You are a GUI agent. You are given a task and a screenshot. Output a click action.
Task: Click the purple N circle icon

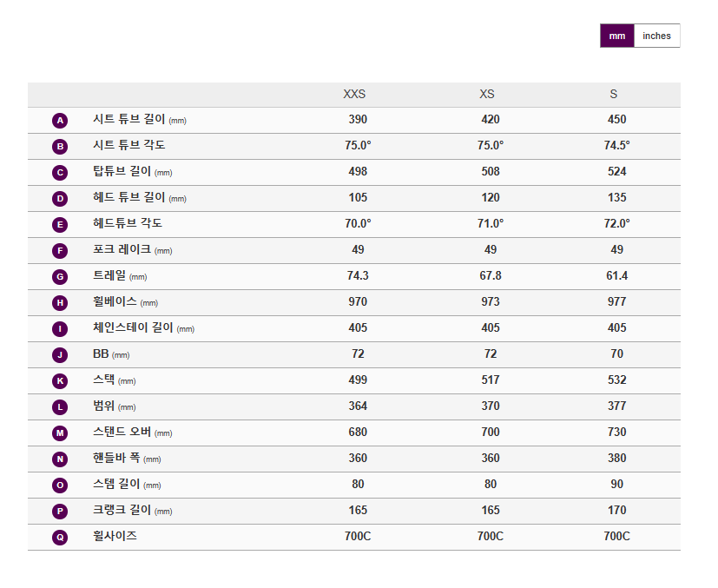pos(60,459)
